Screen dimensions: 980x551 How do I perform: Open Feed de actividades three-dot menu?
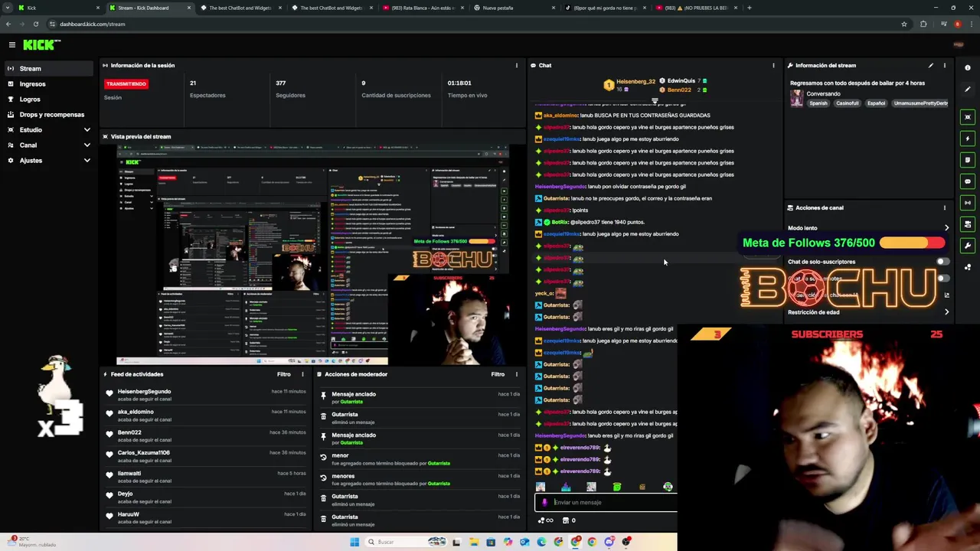pyautogui.click(x=302, y=374)
